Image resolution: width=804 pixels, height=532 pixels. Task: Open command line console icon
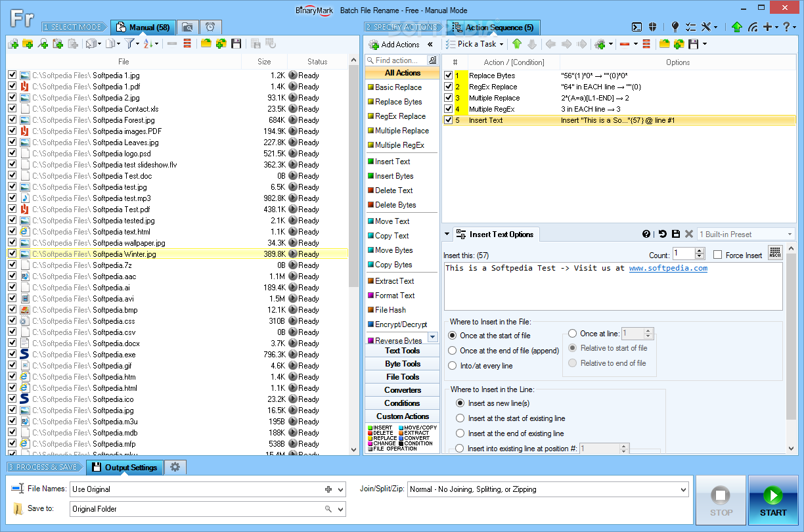point(636,27)
